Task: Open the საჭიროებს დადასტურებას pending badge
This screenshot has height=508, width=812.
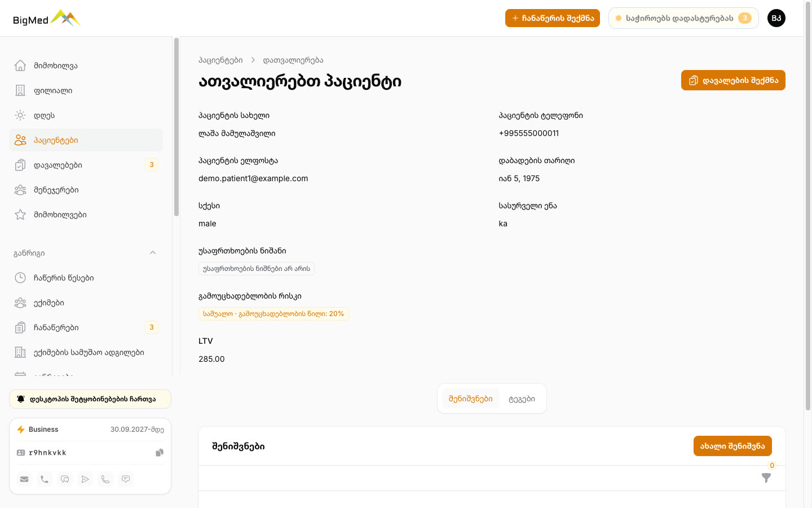Action: click(683, 18)
